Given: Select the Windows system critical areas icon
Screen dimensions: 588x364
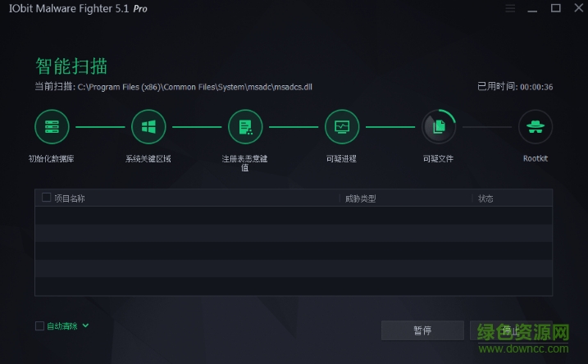Looking at the screenshot, I should pos(148,127).
